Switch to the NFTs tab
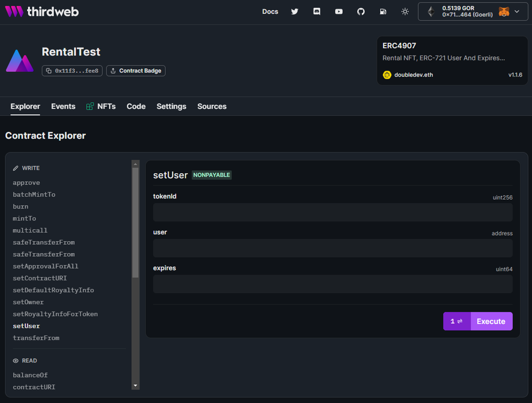Image resolution: width=532 pixels, height=403 pixels. (x=101, y=106)
